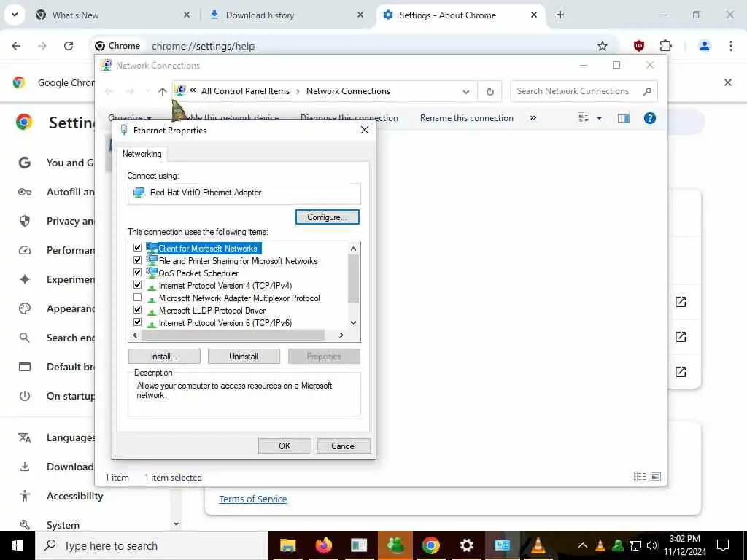This screenshot has height=560, width=747.
Task: Click the Windows taskbar search box
Action: click(x=151, y=545)
